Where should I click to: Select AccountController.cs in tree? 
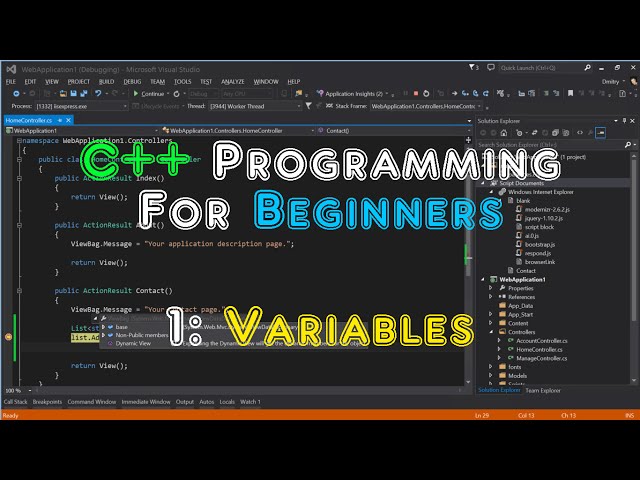[542, 341]
